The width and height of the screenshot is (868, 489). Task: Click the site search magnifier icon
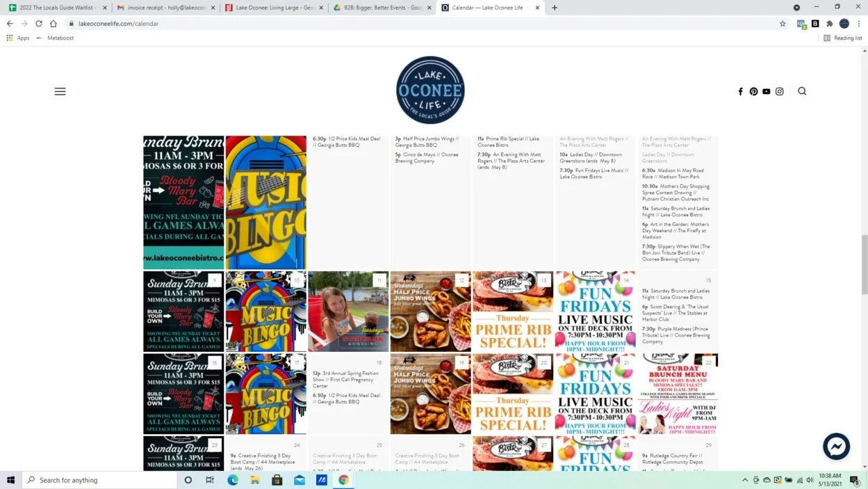tap(802, 91)
